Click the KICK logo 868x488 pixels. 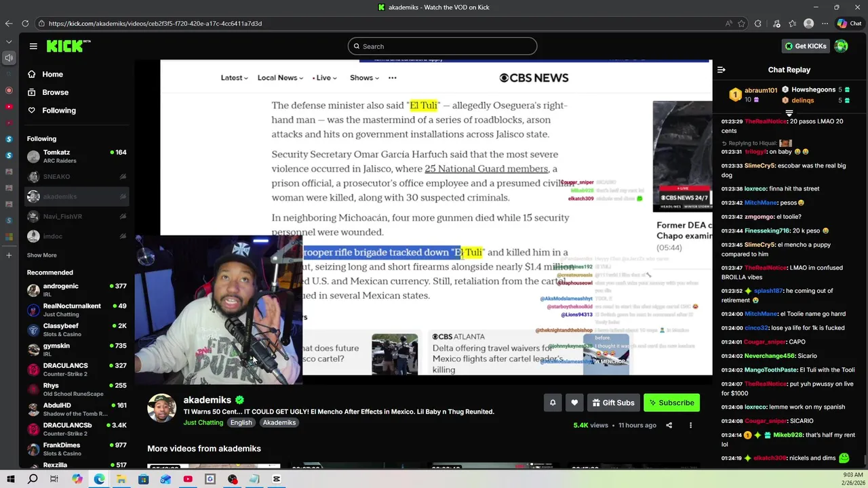(68, 46)
